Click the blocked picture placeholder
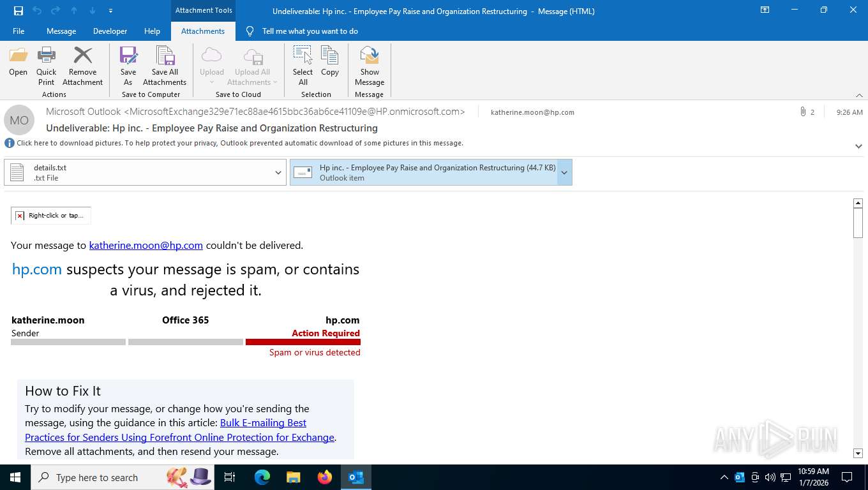The height and width of the screenshot is (490, 868). point(51,216)
